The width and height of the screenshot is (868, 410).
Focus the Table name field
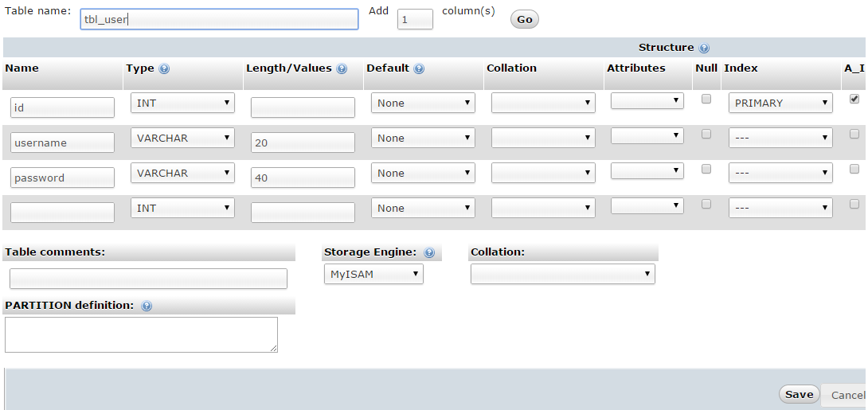(x=219, y=19)
